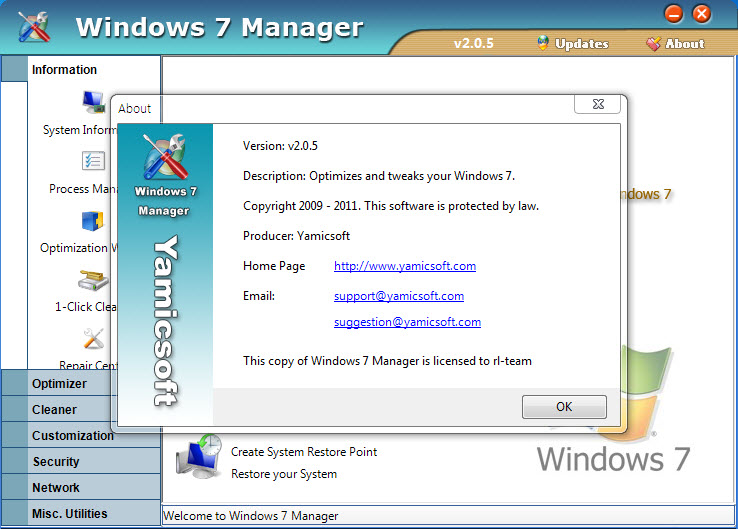Switch to the Misc. Utilities category

tap(81, 513)
